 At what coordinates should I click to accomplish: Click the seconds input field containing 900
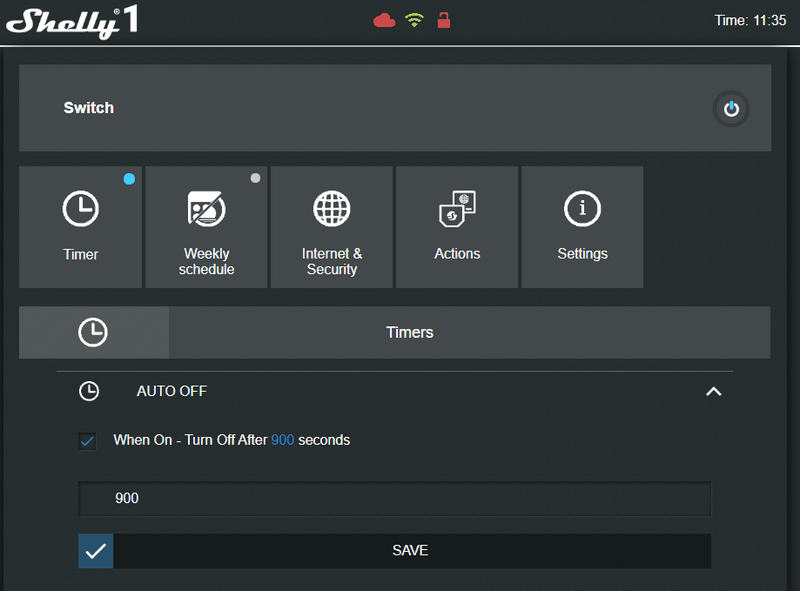pyautogui.click(x=394, y=499)
